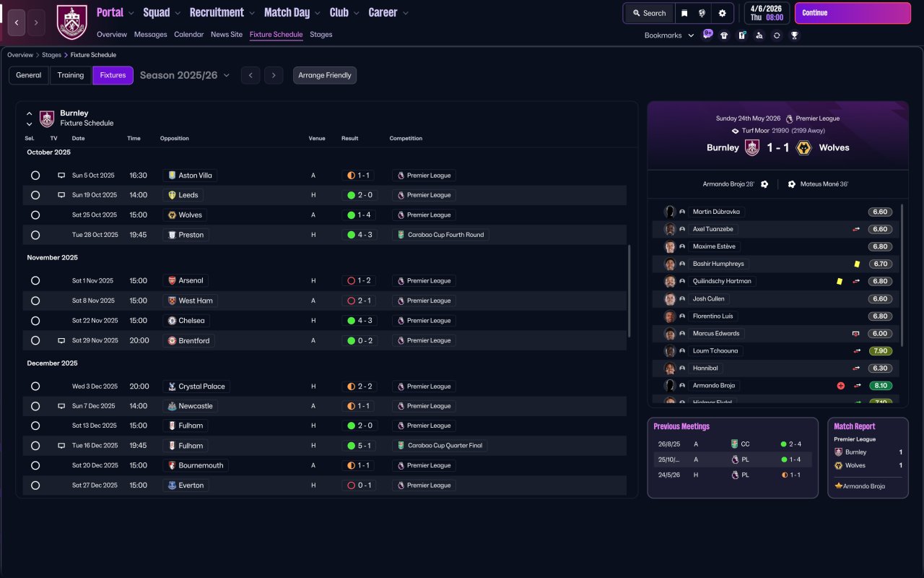Expand the Match Day menu dropdown
The image size is (924, 578).
click(x=318, y=13)
